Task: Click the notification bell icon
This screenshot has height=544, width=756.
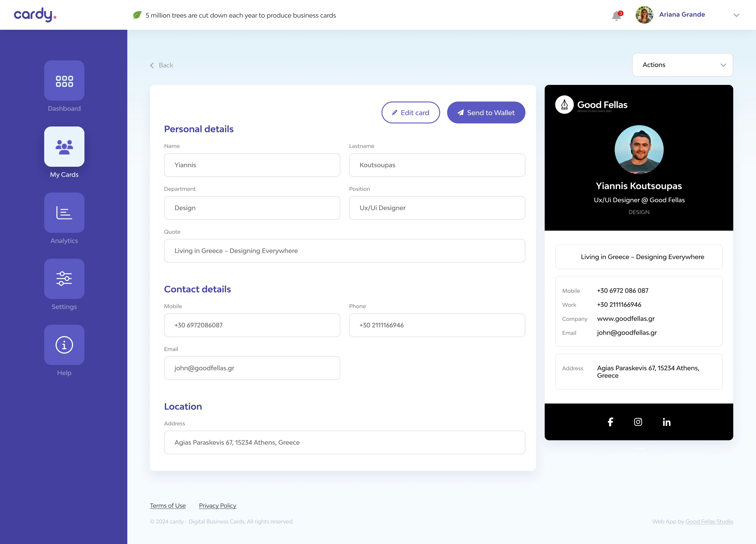Action: coord(616,15)
